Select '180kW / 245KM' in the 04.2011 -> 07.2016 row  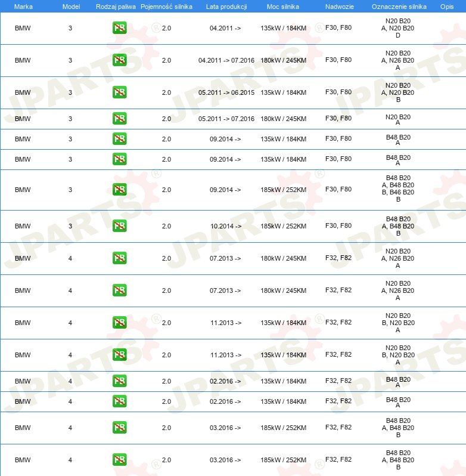pos(283,60)
